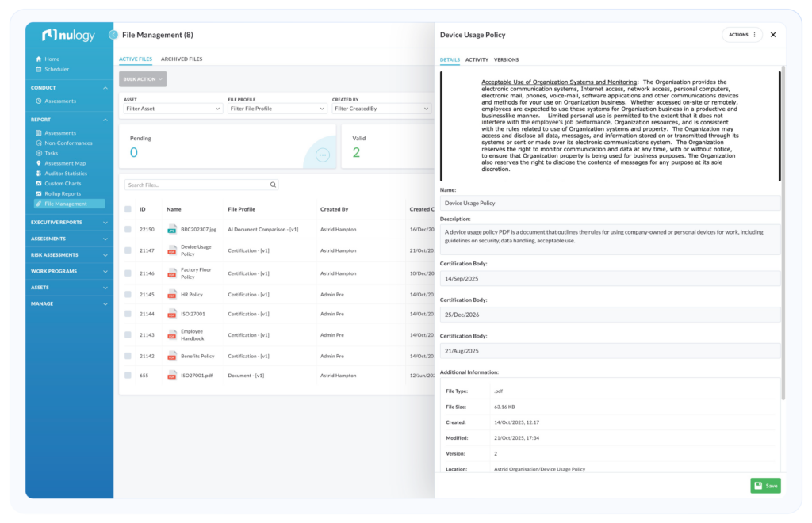The height and width of the screenshot is (523, 812).
Task: Expand the Risk Assessments section
Action: click(70, 255)
